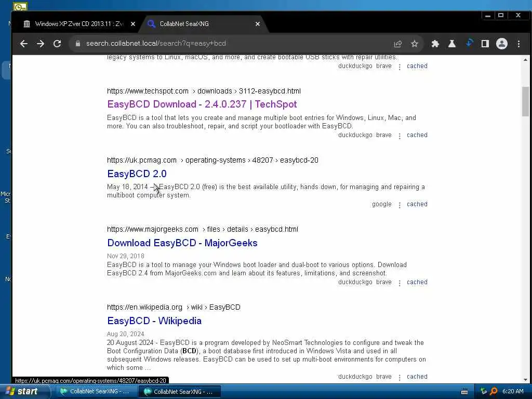
Task: Click the uk.pcmag.com result URL
Action: coord(212,160)
